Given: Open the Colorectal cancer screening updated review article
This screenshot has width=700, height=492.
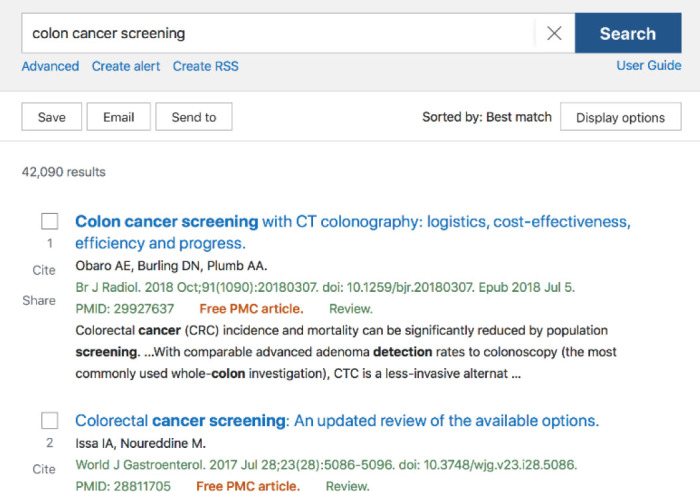Looking at the screenshot, I should click(337, 421).
